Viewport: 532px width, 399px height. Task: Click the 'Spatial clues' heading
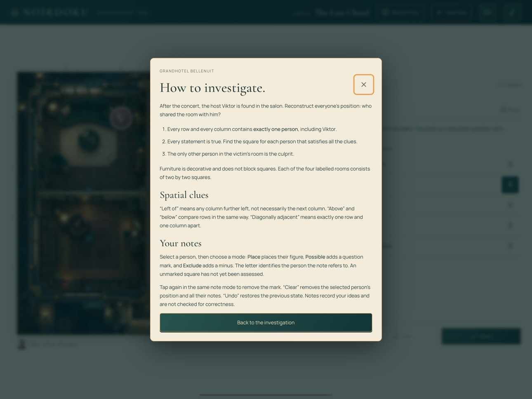pos(184,195)
